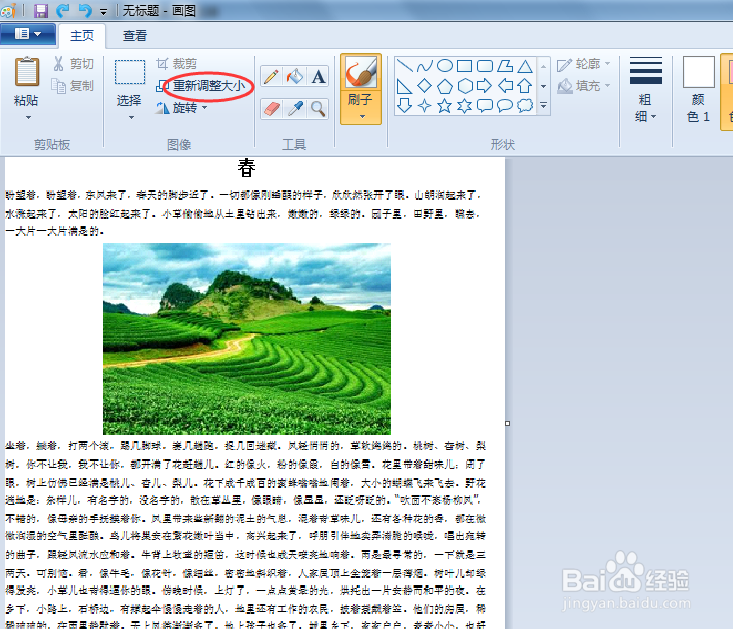Select the Fill with color bucket tool

(x=295, y=76)
